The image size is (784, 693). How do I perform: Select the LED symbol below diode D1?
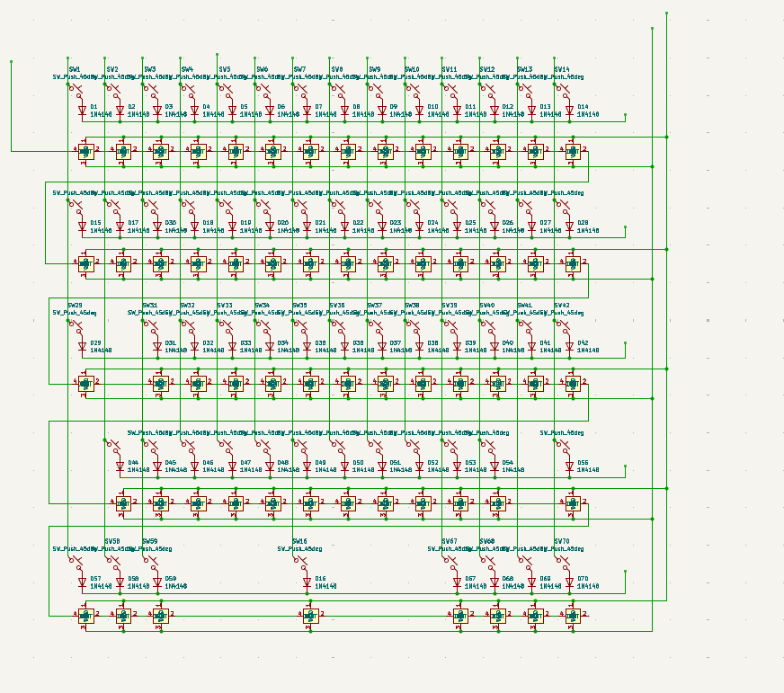click(85, 152)
